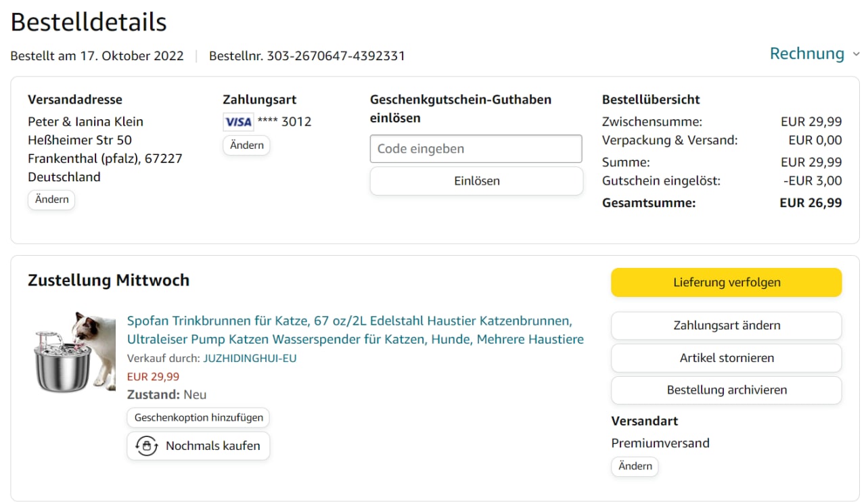Add gift option via Geschenkoption hinzufügen
The width and height of the screenshot is (866, 504).
(x=198, y=417)
